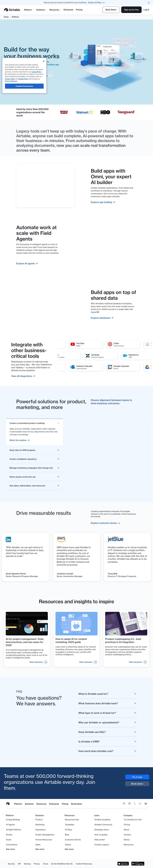Click the jetBlue logo on the testimonial card
This screenshot has width=153, height=868.
[115, 539]
